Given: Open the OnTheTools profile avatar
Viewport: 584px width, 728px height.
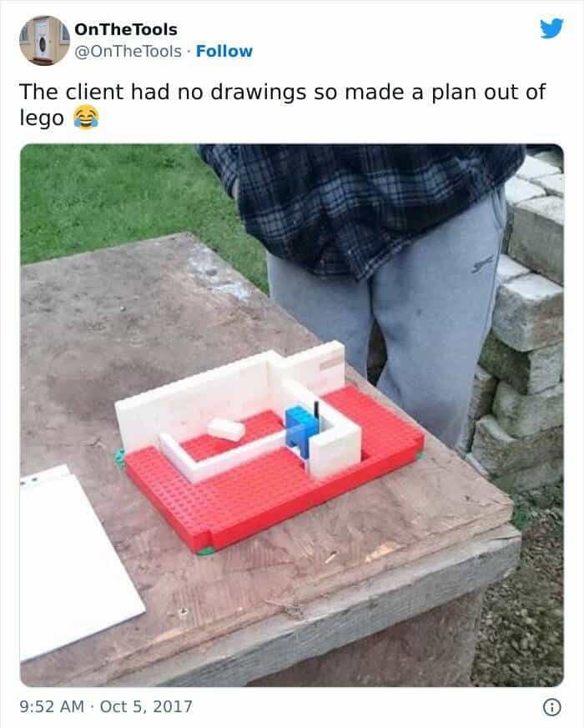Looking at the screenshot, I should coord(44,40).
